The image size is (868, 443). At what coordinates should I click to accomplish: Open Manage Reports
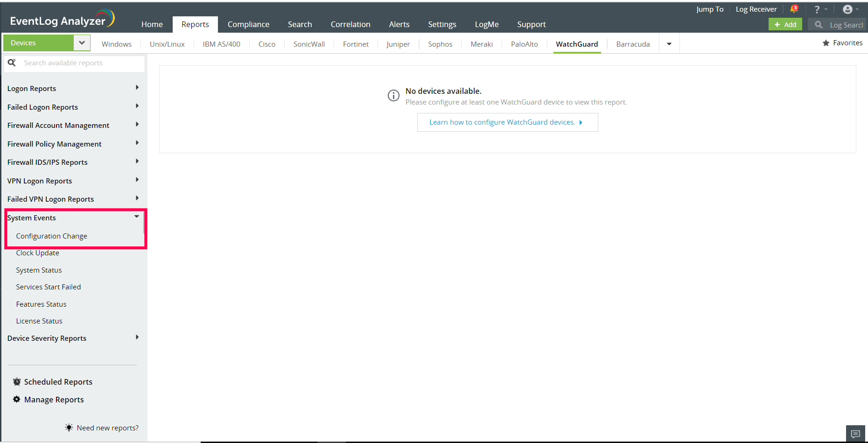pos(54,400)
